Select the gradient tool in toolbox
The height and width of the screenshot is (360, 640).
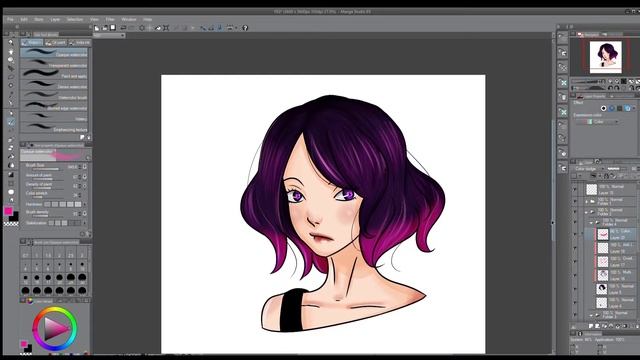tap(11, 174)
